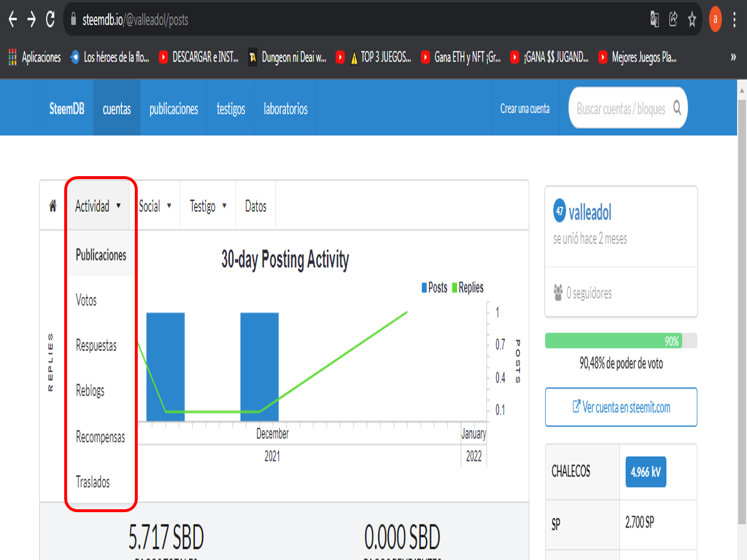Select Publicaciones in the Actividad menu
The width and height of the screenshot is (747, 560).
pos(101,255)
